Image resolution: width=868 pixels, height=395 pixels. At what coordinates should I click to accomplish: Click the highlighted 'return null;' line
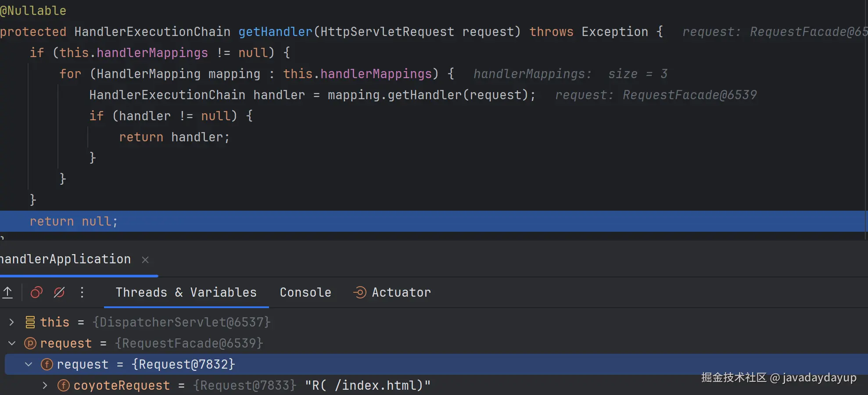coord(74,221)
